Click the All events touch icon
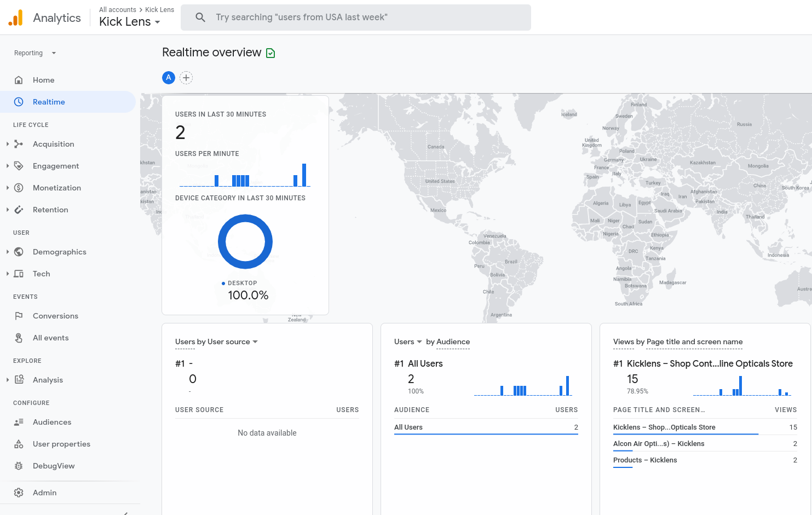The height and width of the screenshot is (515, 812). point(19,338)
